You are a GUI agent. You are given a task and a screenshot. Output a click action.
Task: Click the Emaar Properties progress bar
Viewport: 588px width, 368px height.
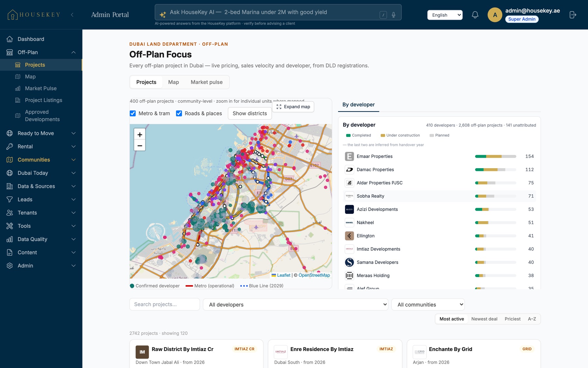[x=496, y=156]
